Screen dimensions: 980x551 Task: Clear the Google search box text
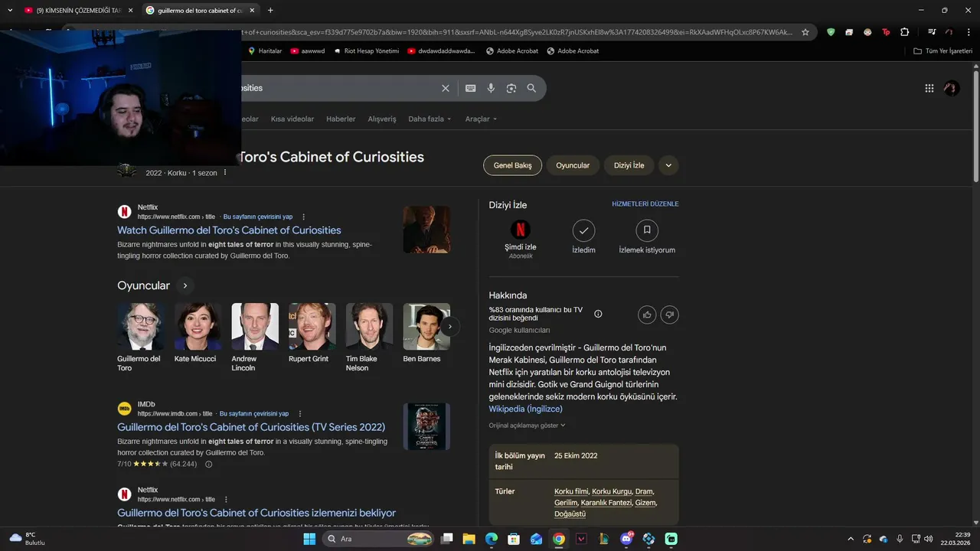click(446, 88)
